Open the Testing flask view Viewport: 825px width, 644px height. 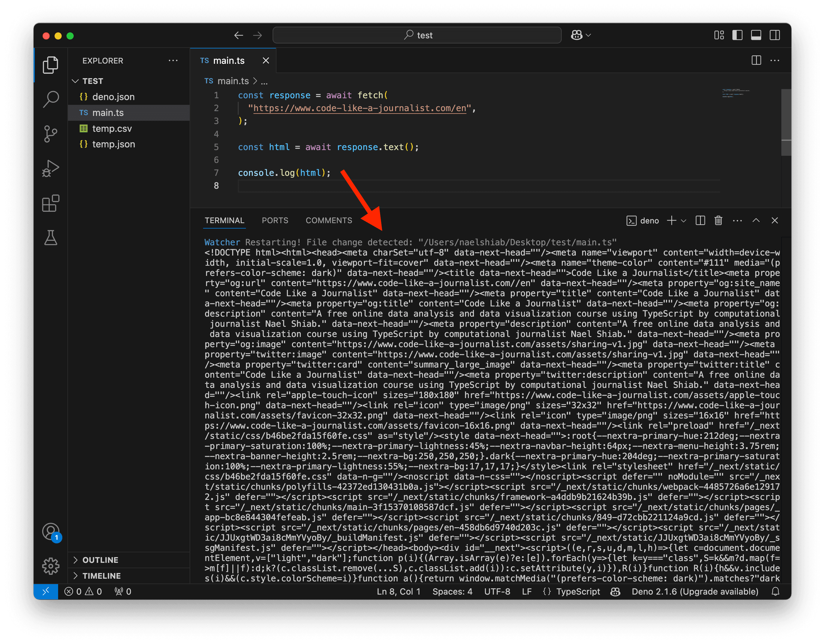tap(51, 238)
